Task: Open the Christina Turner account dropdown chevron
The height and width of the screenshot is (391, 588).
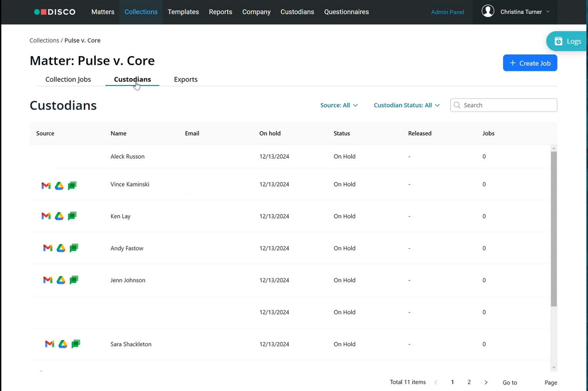Action: coord(548,12)
